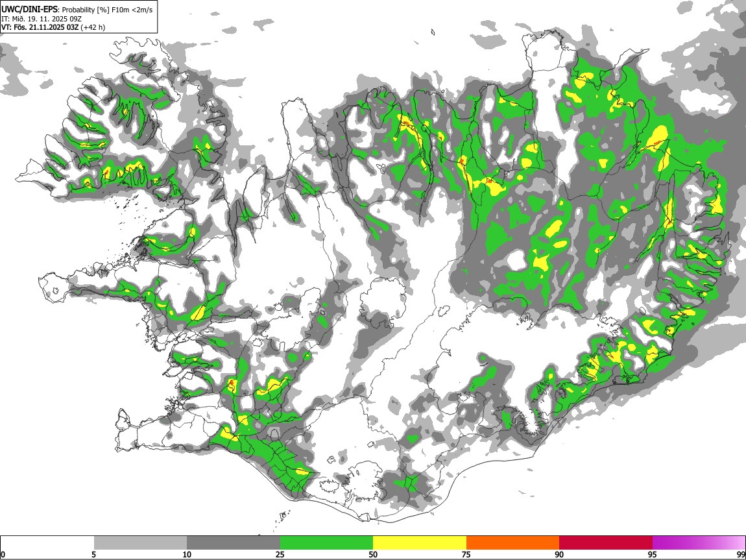The width and height of the screenshot is (746, 560).
Task: Click the 'Probability [%] F10m <2m/s' label
Action: coord(107,10)
